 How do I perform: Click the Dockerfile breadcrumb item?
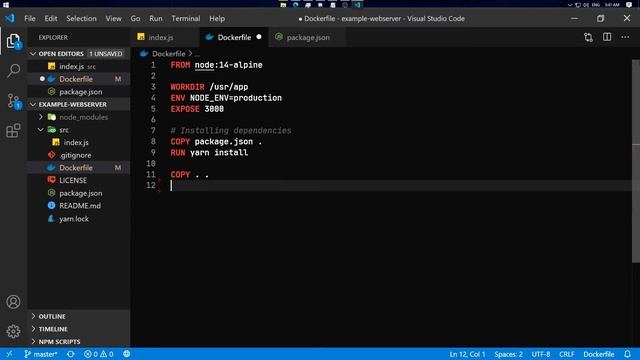(x=169, y=53)
